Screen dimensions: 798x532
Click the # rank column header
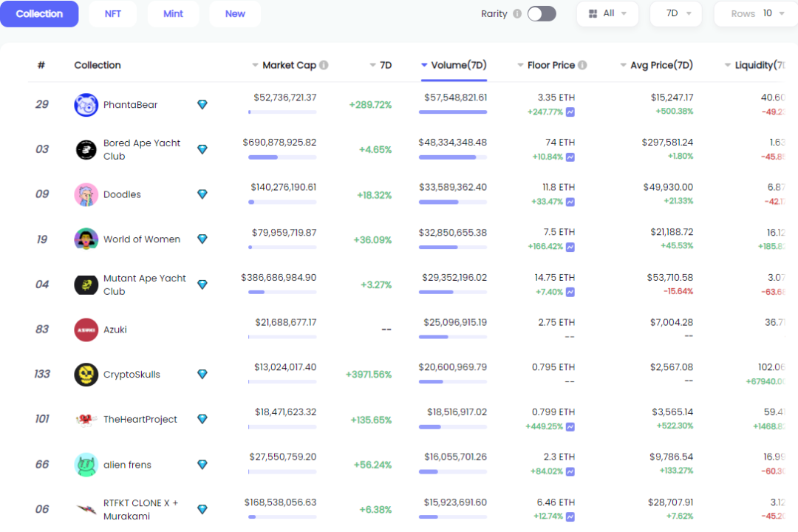click(x=41, y=65)
